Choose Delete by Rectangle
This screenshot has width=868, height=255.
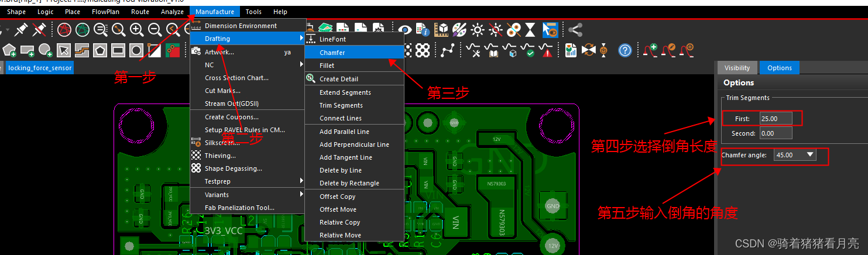(355, 183)
